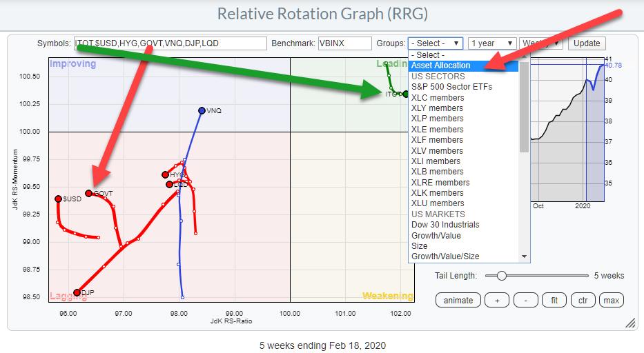The image size is (644, 353).
Task: Expand the 1 year period dropdown
Action: [x=491, y=43]
